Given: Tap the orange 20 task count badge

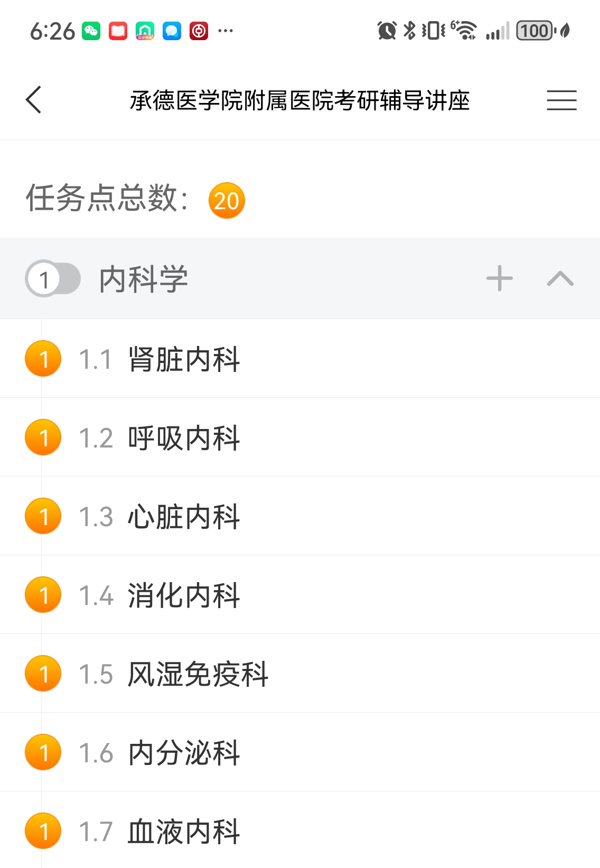Looking at the screenshot, I should tap(227, 201).
